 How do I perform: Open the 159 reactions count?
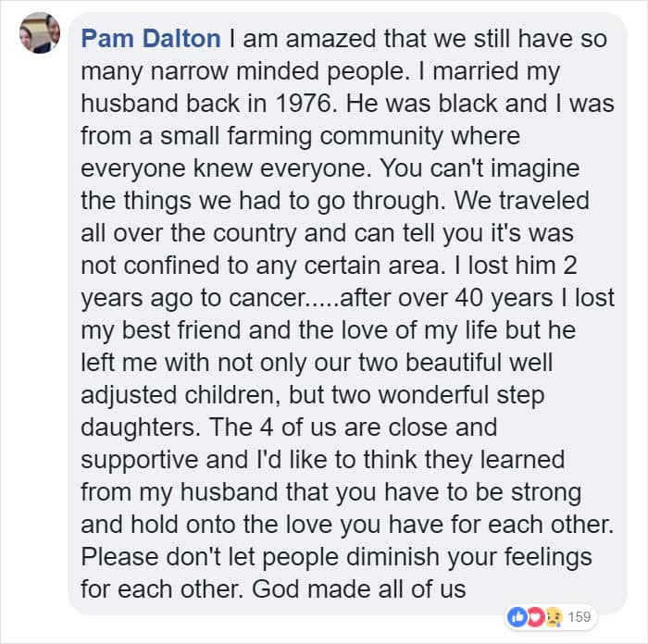tap(579, 614)
